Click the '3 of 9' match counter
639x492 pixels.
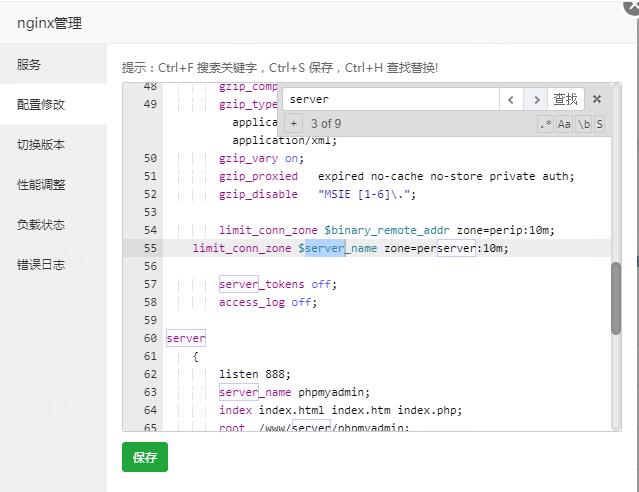(x=326, y=124)
